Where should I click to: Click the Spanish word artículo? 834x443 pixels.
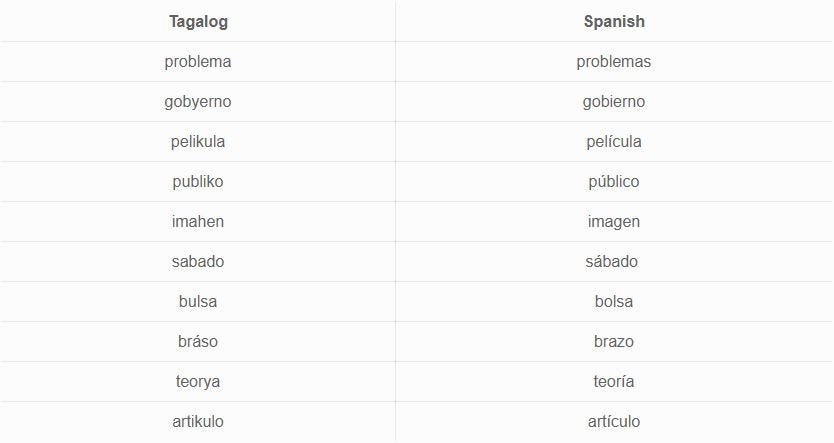(x=614, y=421)
